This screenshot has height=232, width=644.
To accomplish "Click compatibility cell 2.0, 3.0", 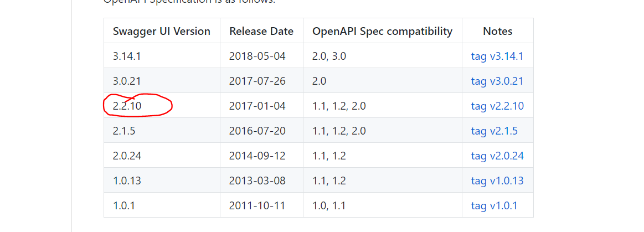I will click(383, 56).
